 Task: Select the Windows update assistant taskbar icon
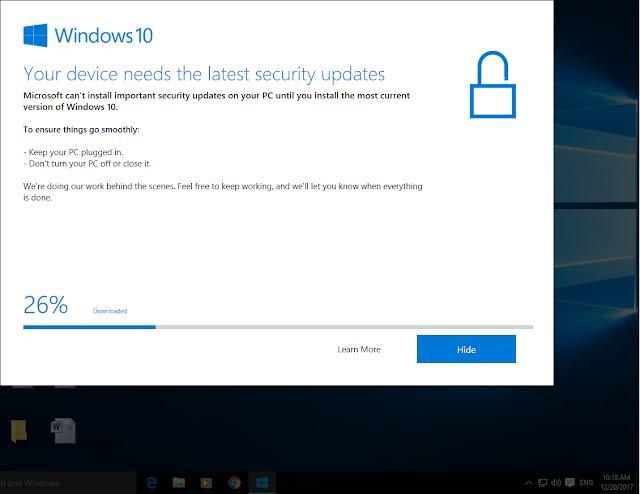point(262,483)
